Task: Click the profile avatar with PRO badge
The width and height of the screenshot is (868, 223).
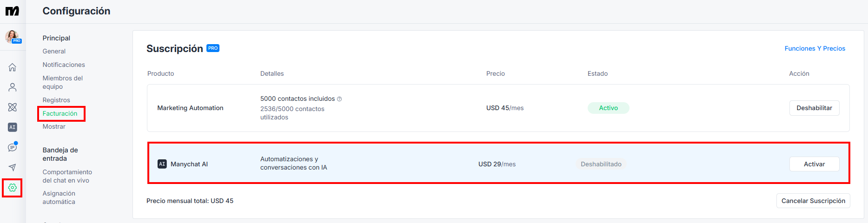Action: tap(13, 37)
